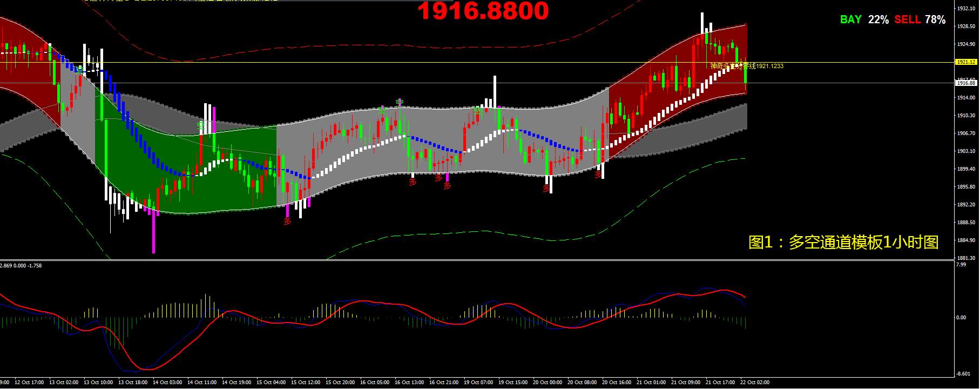Click the 16 Oct 05:00 time marker
The image size is (980, 389).
tap(375, 383)
